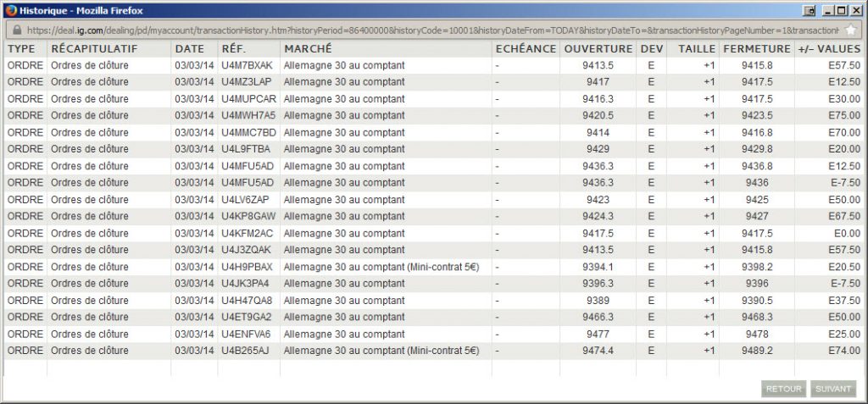The height and width of the screenshot is (404, 868).
Task: Click the TYPE column header
Action: pos(21,49)
